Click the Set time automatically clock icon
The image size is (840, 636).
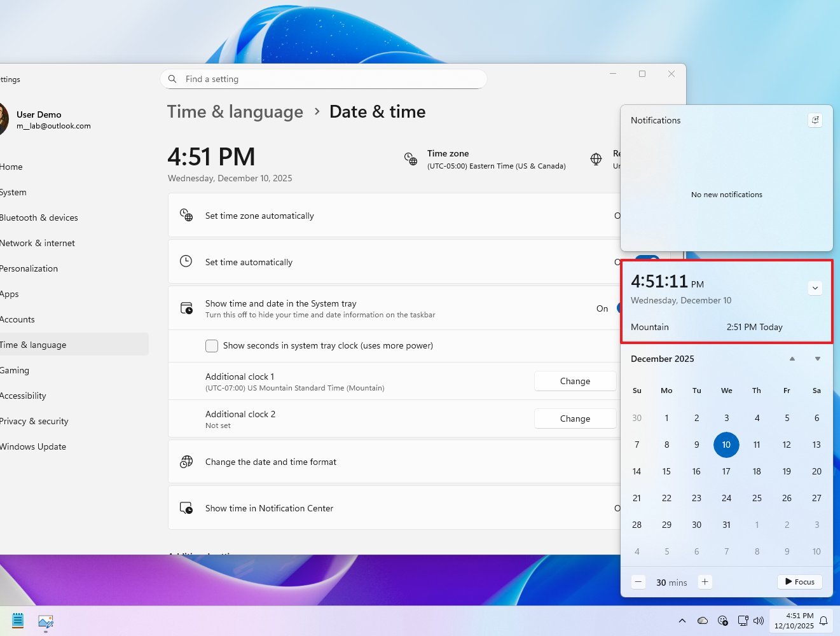click(186, 261)
